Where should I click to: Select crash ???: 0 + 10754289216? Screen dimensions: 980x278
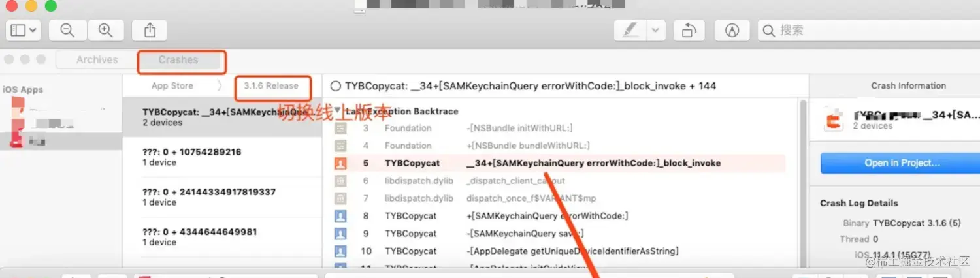tap(222, 157)
